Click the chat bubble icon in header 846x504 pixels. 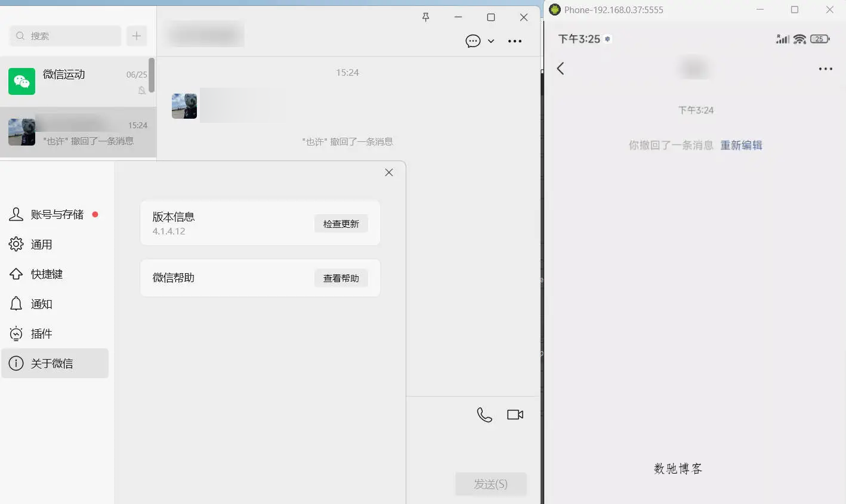coord(473,41)
